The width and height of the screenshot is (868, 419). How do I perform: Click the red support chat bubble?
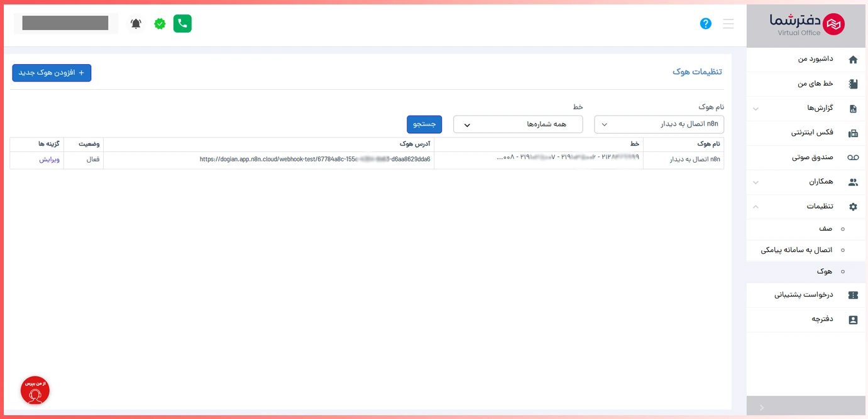pos(35,390)
